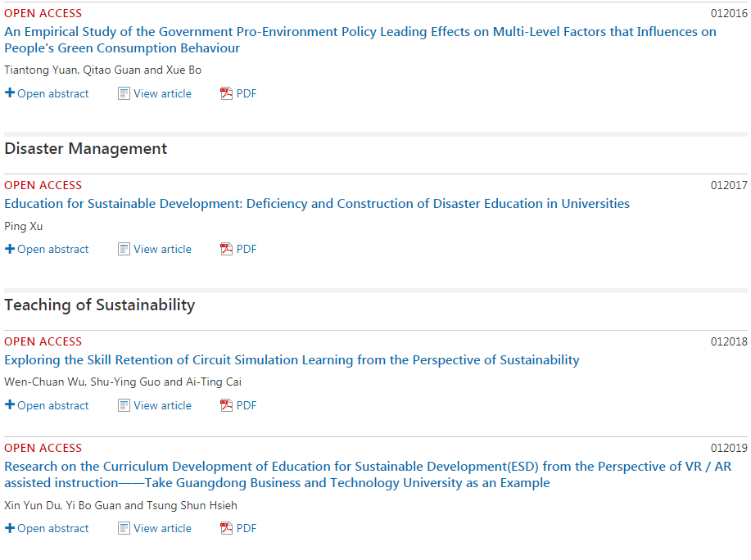Click PDF icon for article 012019
This screenshot has width=751, height=560.
point(226,528)
